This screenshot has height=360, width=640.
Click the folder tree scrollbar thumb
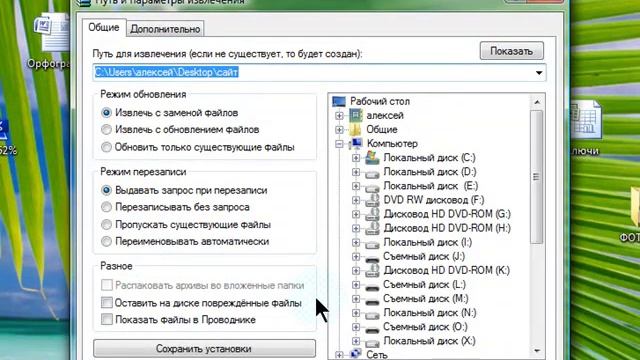[x=536, y=177]
